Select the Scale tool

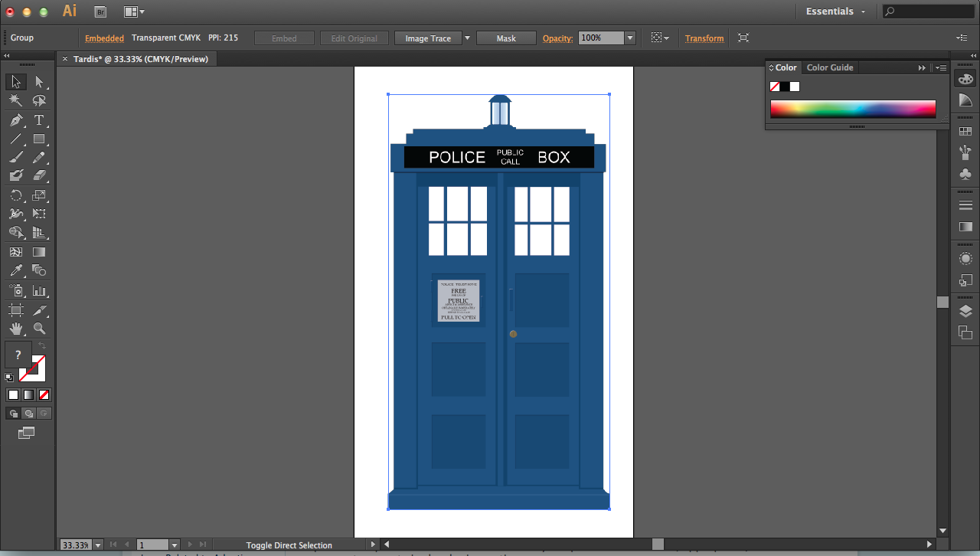(x=39, y=195)
